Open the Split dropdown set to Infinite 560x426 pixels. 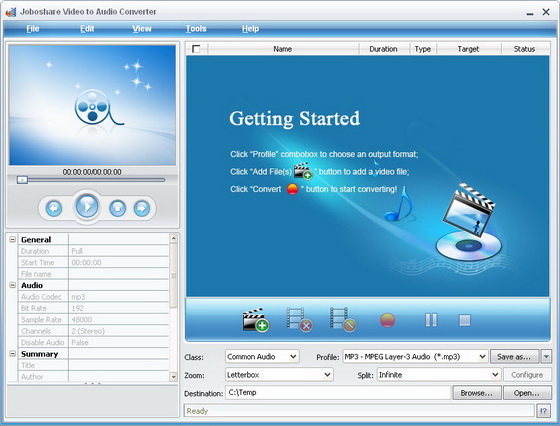(439, 375)
